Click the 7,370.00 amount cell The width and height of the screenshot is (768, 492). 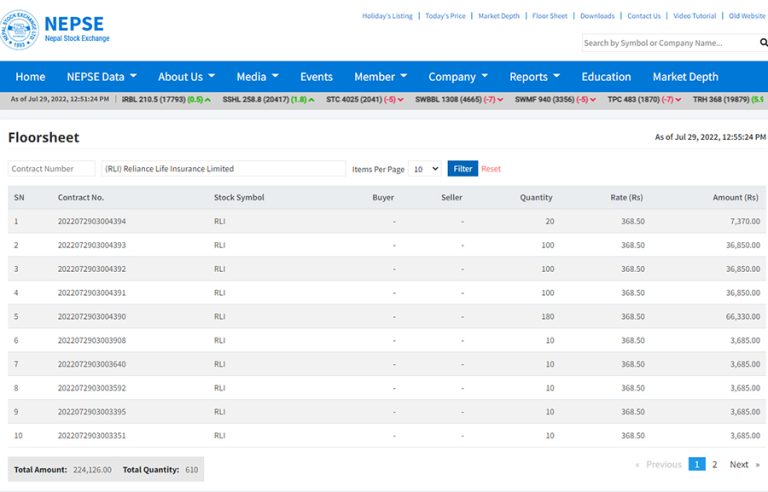click(x=744, y=221)
